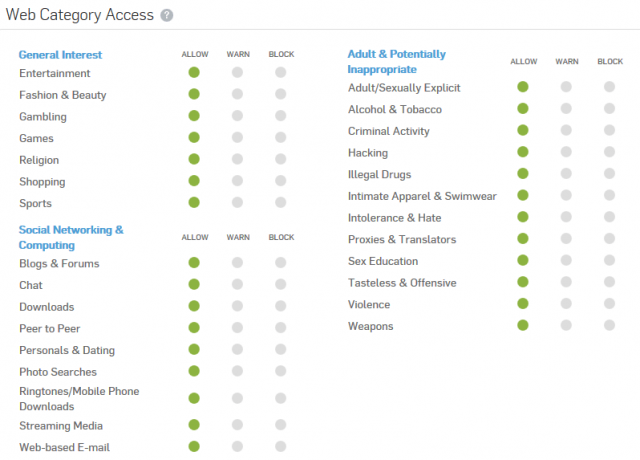Select Warn for Weapons
Screen dimensions: 640x460
coord(566,325)
